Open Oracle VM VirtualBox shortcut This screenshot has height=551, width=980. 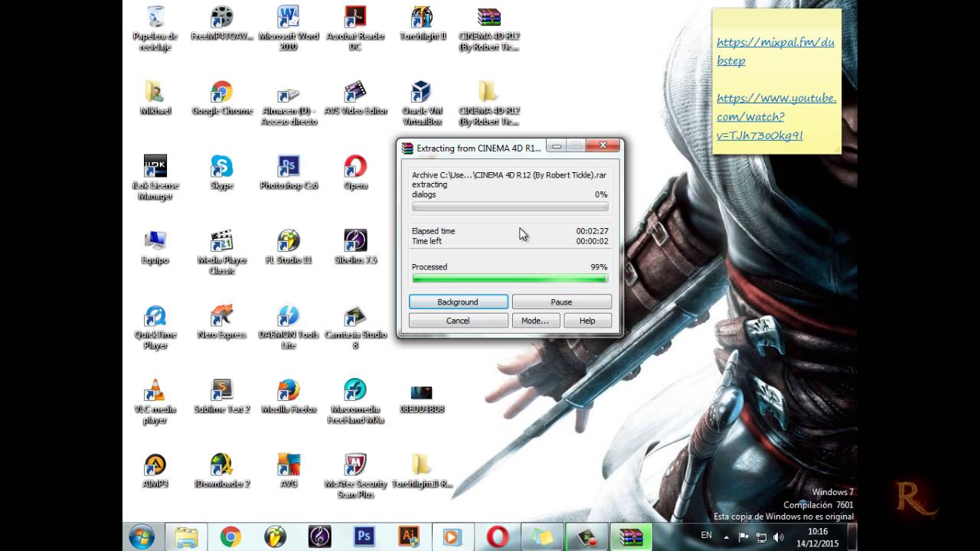pos(422,103)
